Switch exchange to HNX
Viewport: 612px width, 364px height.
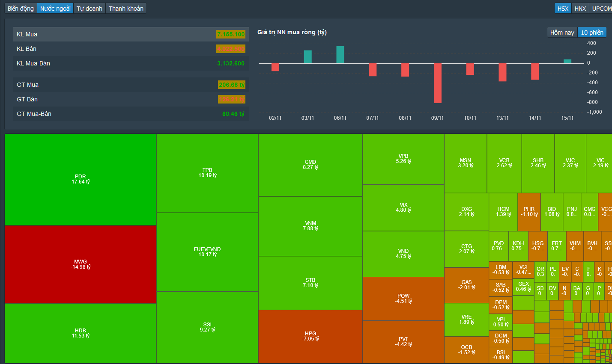pos(580,8)
